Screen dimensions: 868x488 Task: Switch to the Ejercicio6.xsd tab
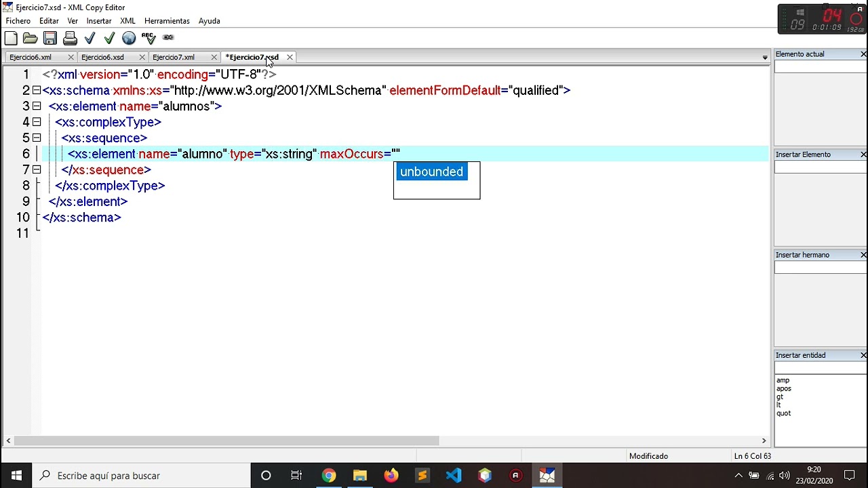click(102, 57)
